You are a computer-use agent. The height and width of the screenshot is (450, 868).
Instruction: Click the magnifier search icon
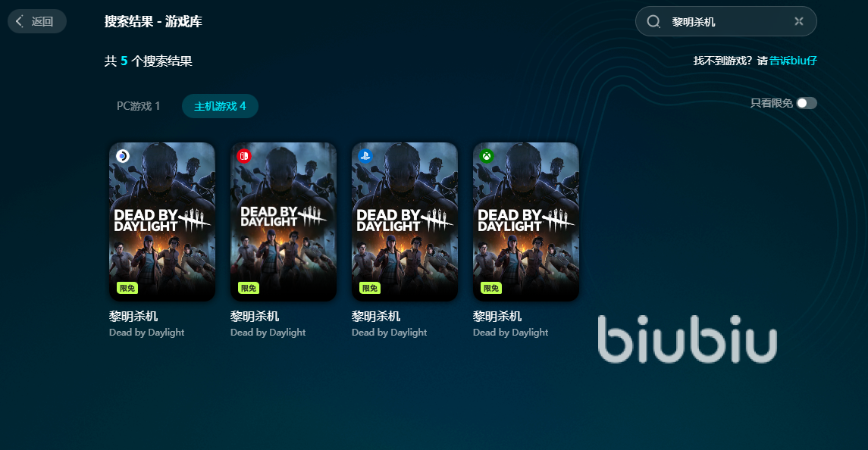click(653, 21)
